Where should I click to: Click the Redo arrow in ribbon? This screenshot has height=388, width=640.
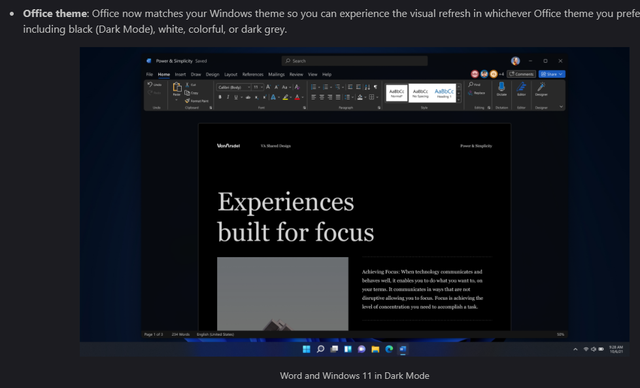click(150, 93)
